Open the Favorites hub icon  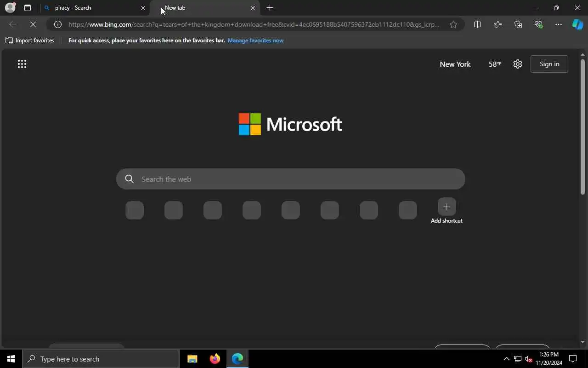point(498,24)
